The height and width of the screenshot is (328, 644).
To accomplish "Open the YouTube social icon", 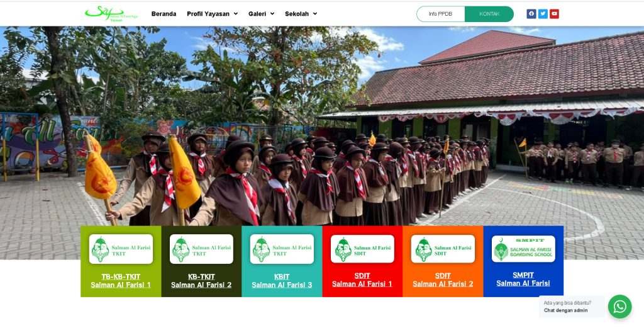I will 554,14.
